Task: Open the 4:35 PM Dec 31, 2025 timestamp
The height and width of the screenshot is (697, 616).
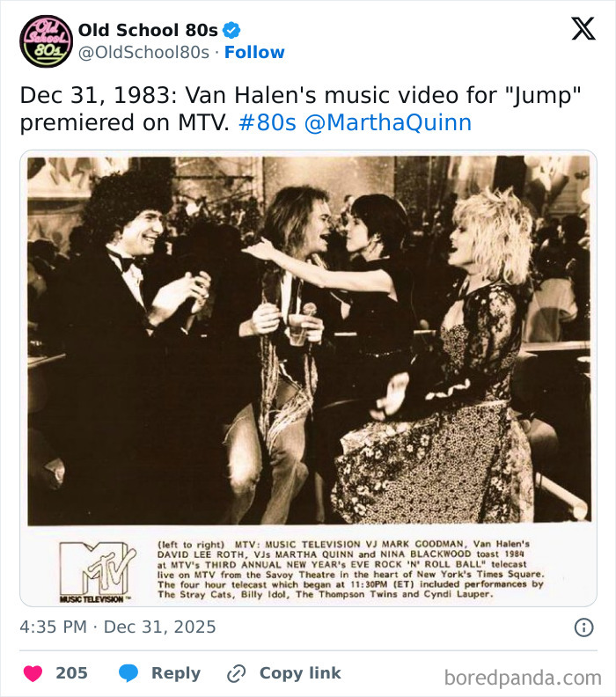Action: click(118, 627)
